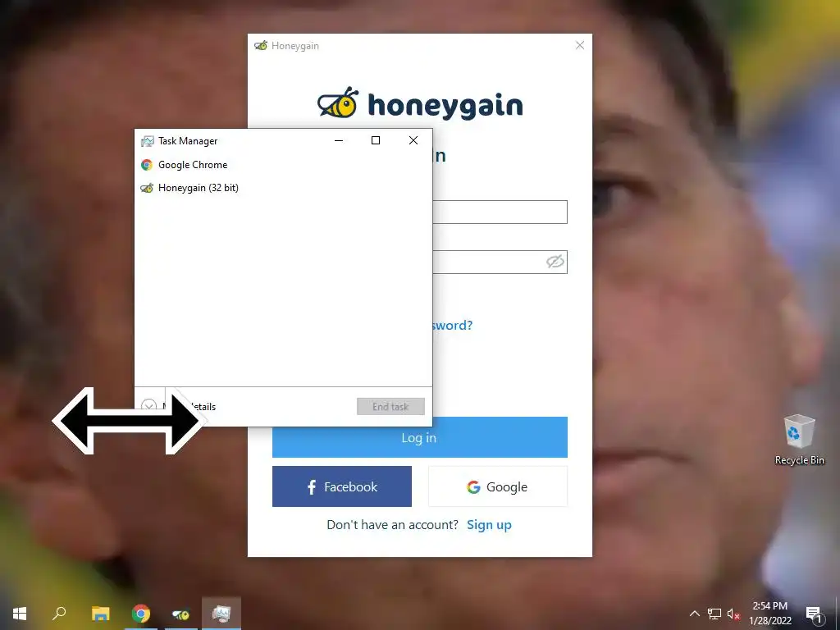Show hidden system tray icons
Screen dimensions: 840x630
pos(694,614)
